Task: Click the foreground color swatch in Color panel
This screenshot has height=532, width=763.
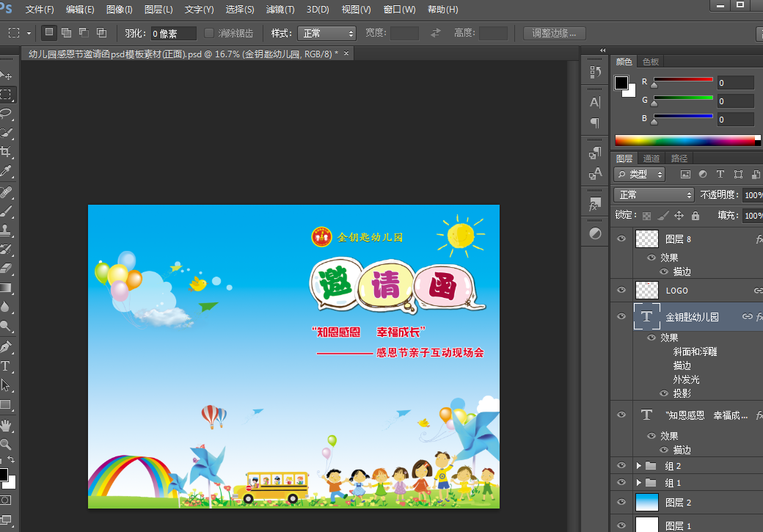Action: tap(621, 82)
